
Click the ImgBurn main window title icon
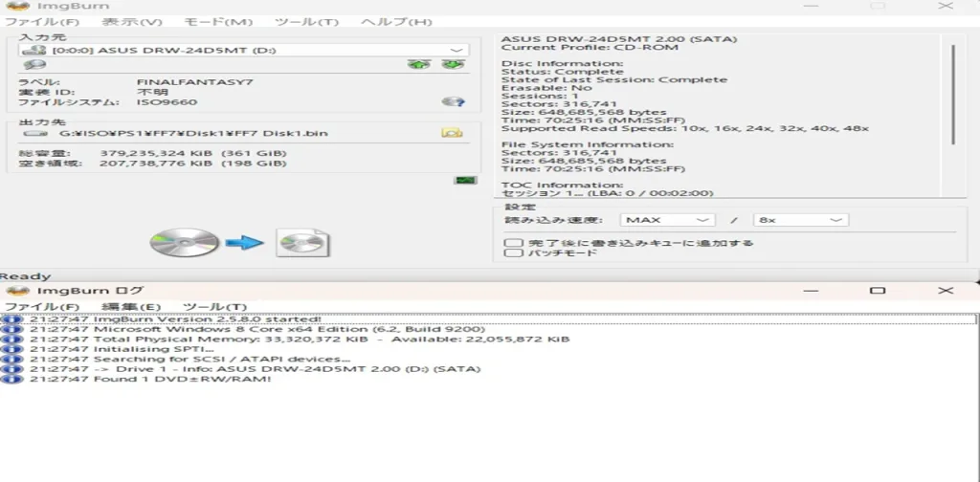pos(18,6)
